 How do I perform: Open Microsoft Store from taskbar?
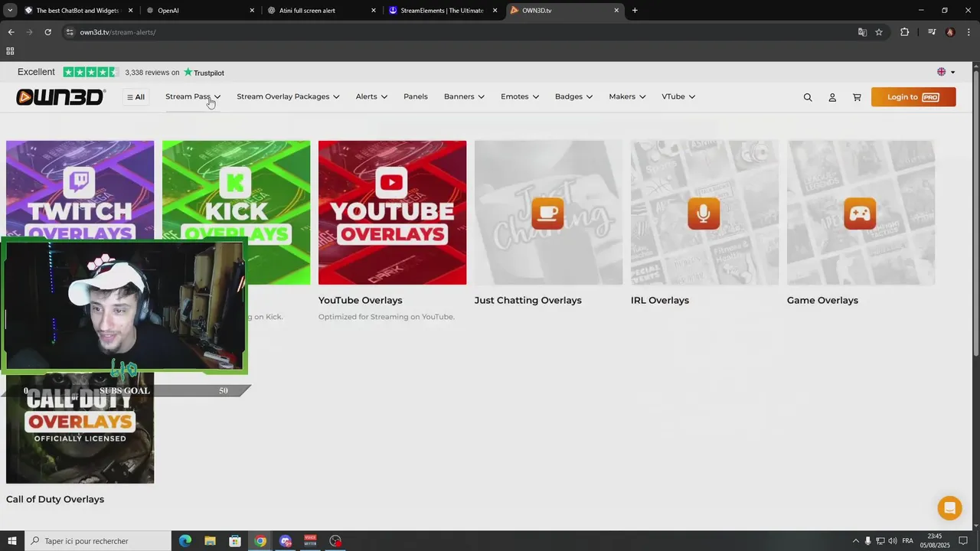(x=235, y=541)
